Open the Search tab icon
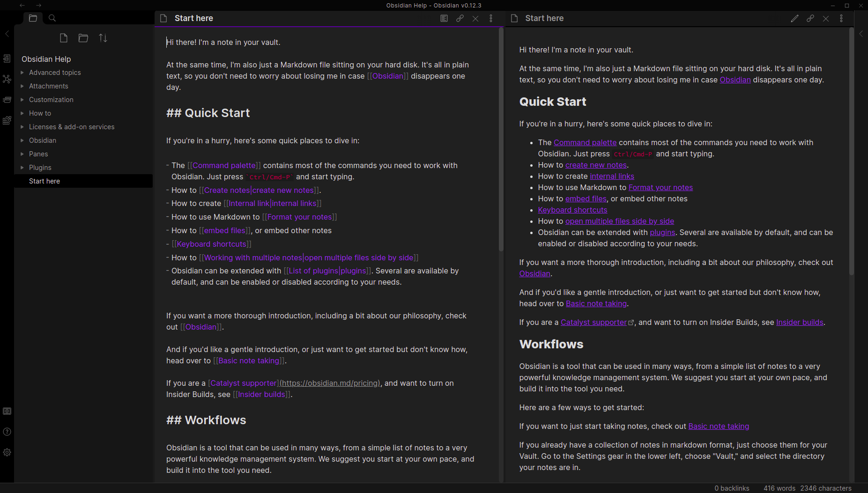 (52, 18)
